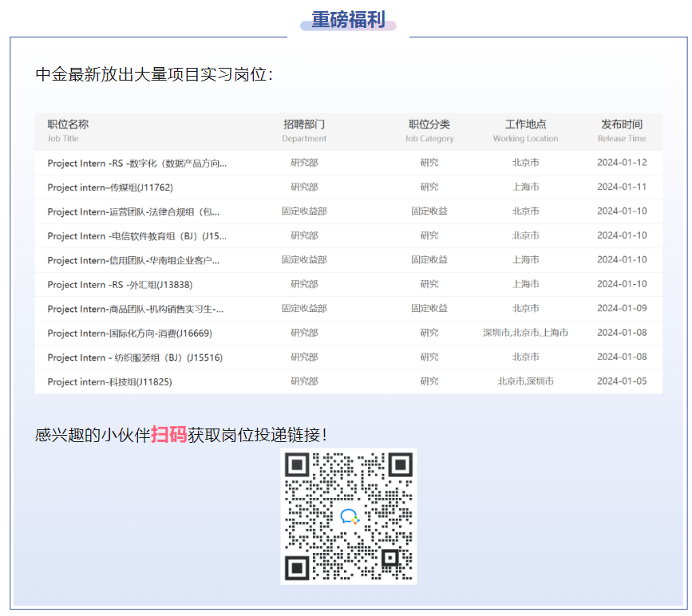
Task: Select the 2024-01-12 release date cell
Action: (622, 163)
